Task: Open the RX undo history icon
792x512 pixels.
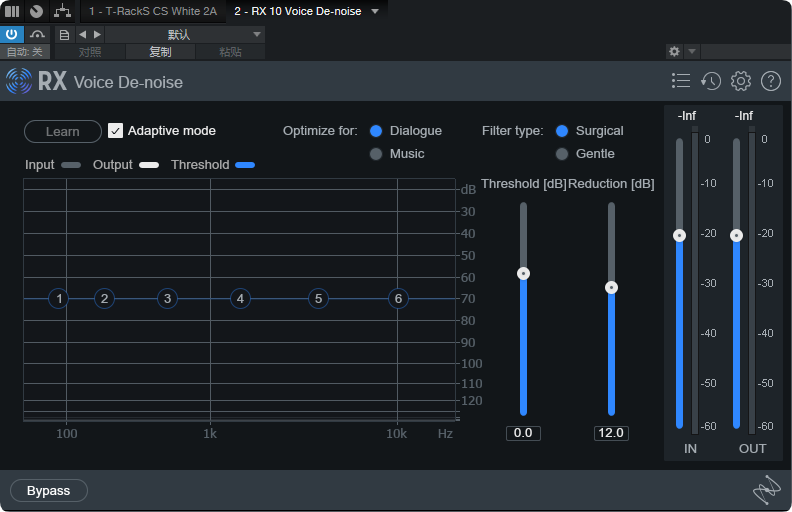Action: point(711,81)
